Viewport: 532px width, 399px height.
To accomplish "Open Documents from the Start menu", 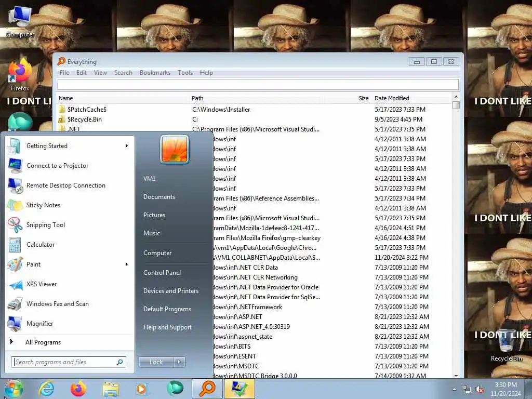I will tap(159, 197).
